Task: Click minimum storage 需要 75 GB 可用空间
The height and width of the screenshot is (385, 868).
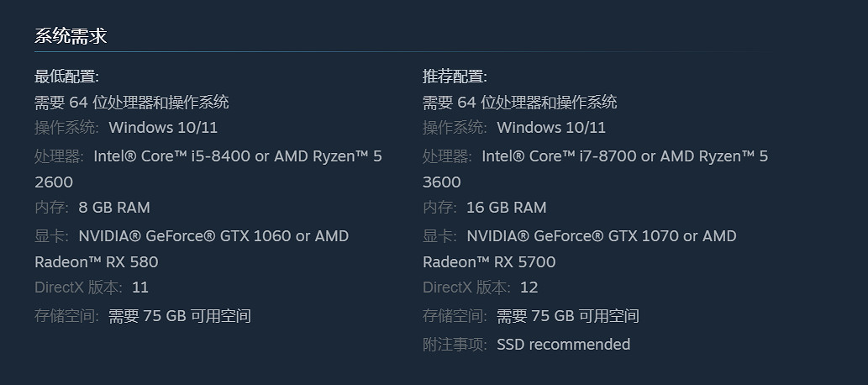Action: click(180, 316)
